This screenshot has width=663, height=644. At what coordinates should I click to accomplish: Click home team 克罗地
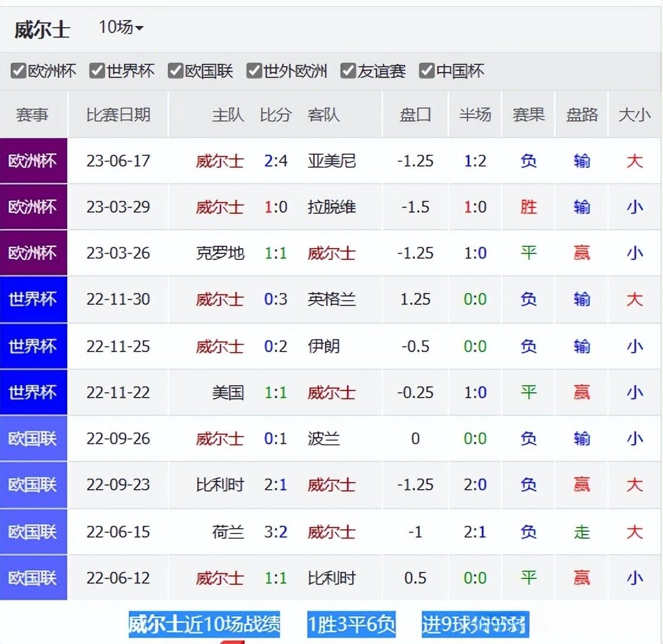coord(220,253)
